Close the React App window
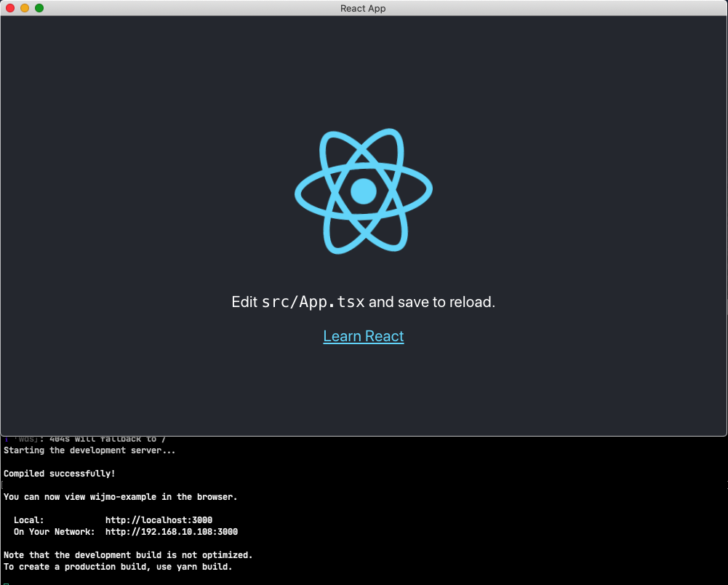Image resolution: width=728 pixels, height=585 pixels. point(10,8)
